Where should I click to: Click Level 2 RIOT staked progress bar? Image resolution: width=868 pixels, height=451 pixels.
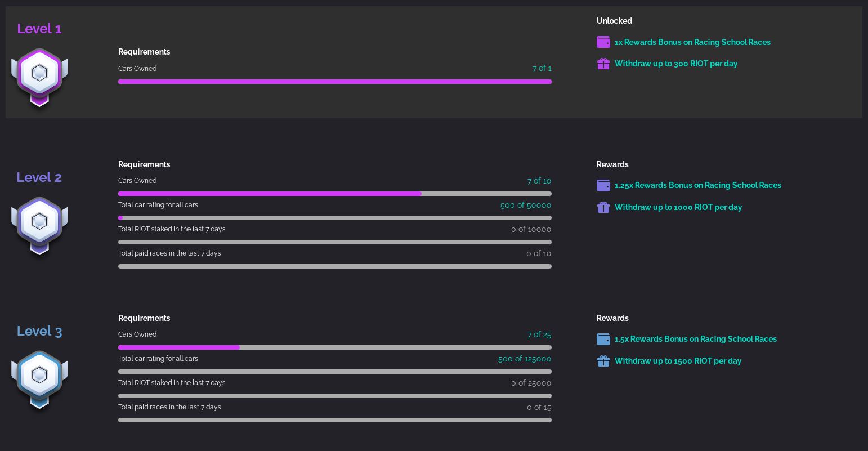click(335, 242)
